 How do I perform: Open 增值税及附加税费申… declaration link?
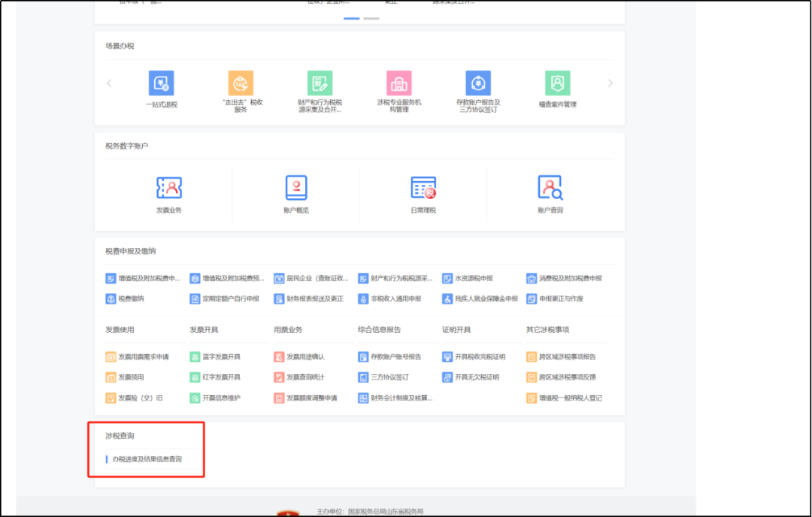coord(143,279)
